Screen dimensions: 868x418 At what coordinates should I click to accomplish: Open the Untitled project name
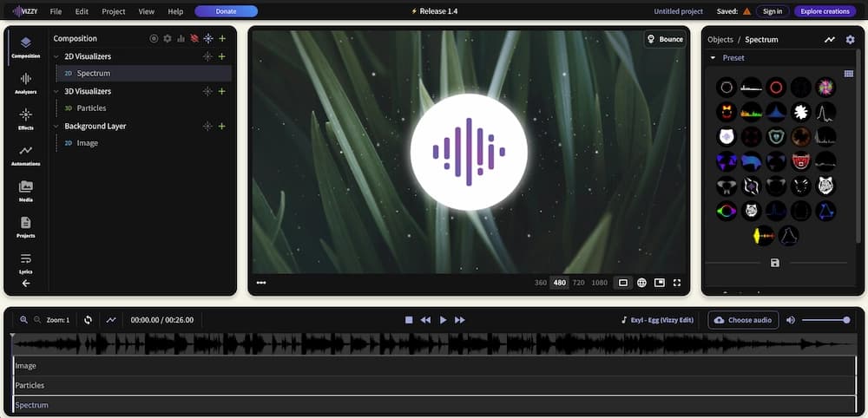(x=678, y=11)
